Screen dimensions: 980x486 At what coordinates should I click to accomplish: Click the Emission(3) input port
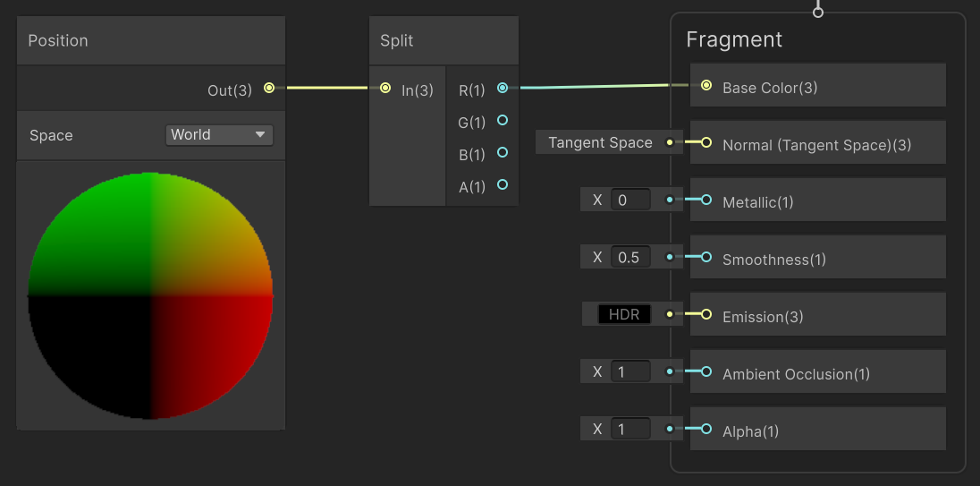tap(706, 315)
